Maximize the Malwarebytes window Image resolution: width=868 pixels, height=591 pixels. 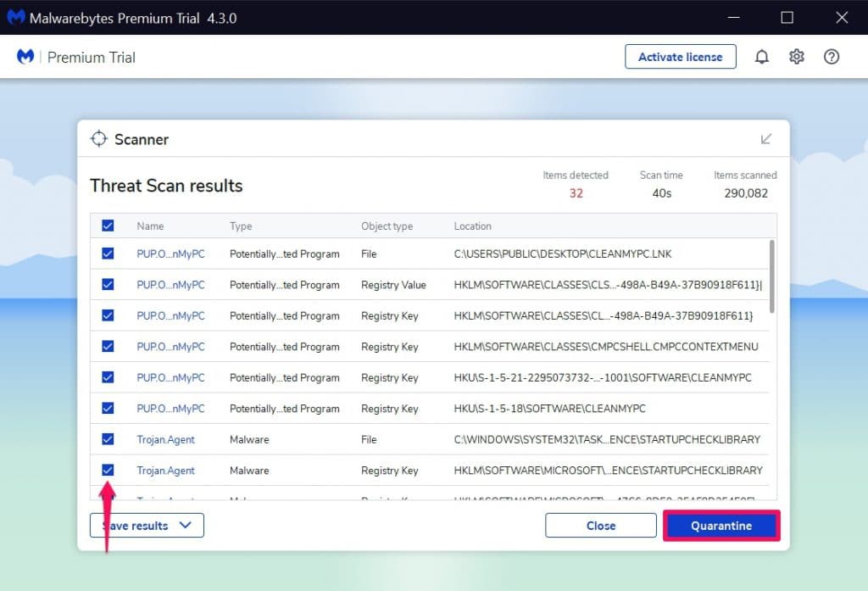[x=787, y=17]
